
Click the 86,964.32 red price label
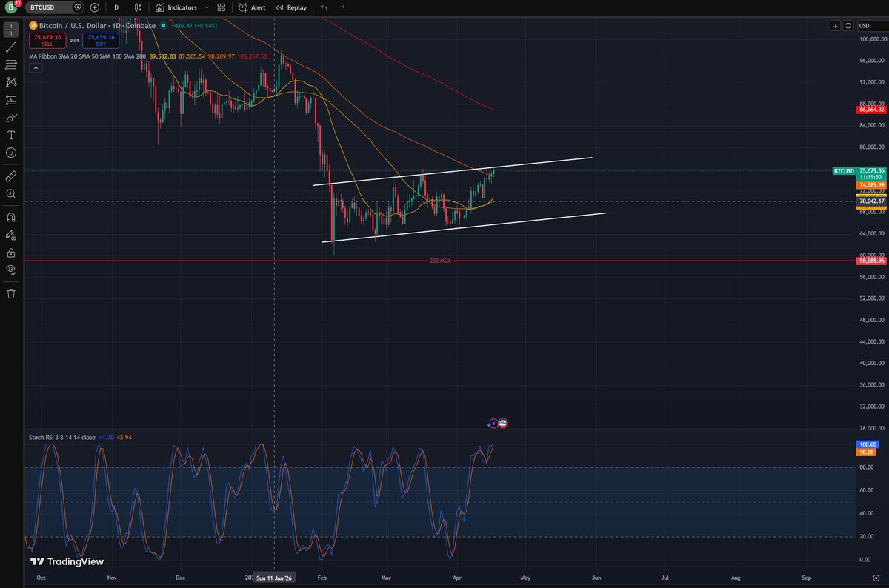coord(872,110)
